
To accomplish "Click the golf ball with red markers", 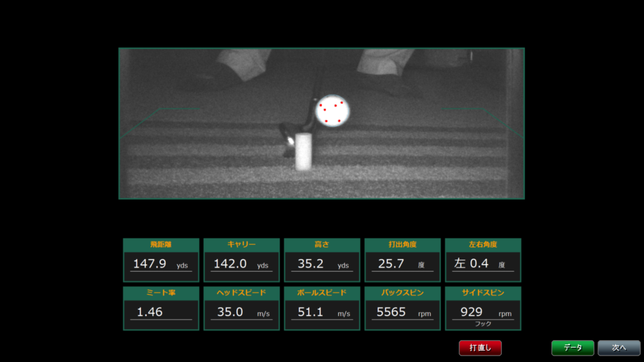I will point(331,111).
